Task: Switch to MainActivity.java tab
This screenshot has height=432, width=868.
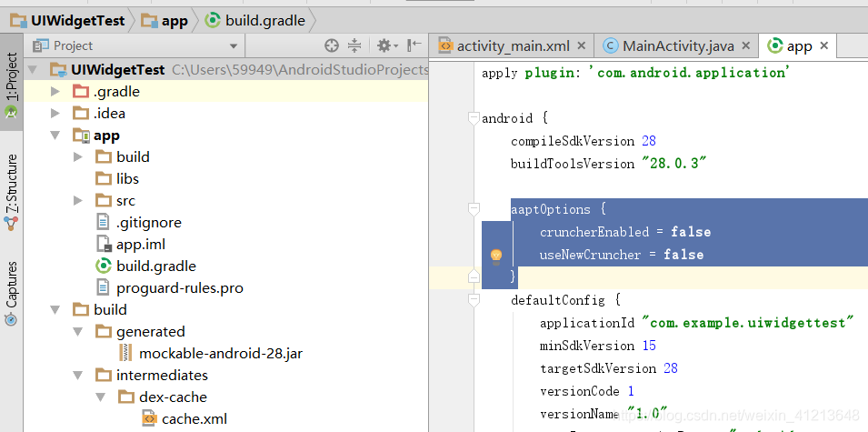Action: [x=676, y=46]
